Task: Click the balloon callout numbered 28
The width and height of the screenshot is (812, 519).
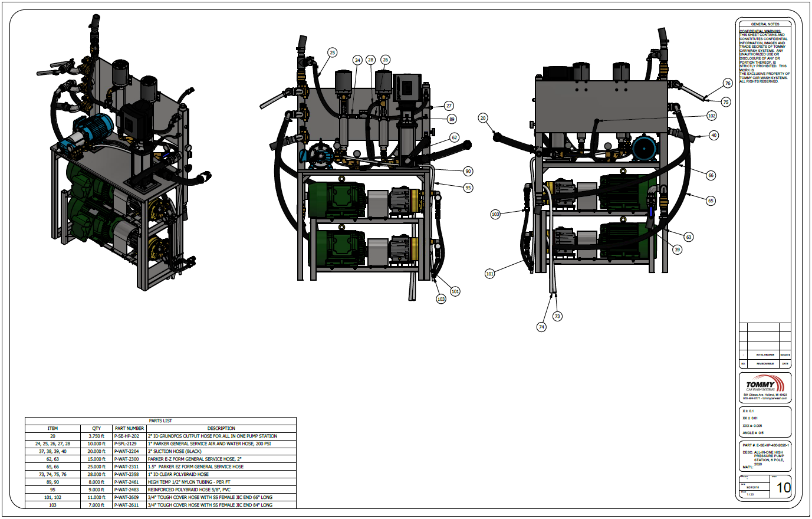Action: (370, 60)
